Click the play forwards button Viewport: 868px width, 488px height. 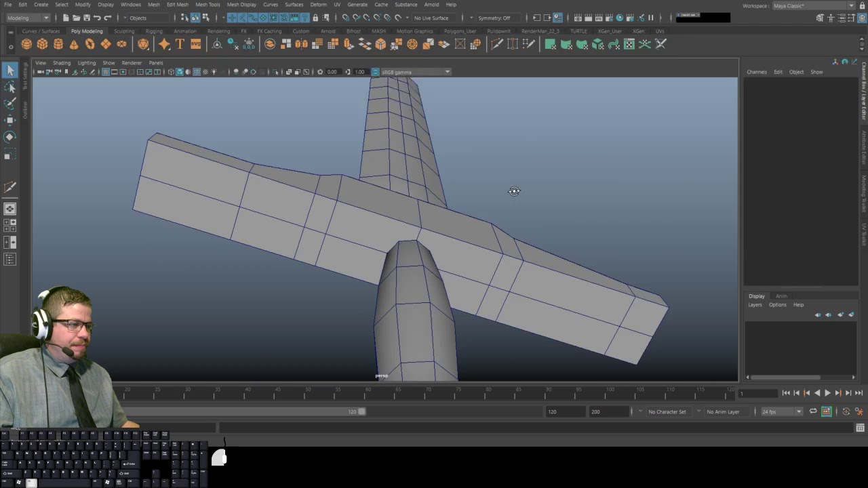(x=827, y=393)
